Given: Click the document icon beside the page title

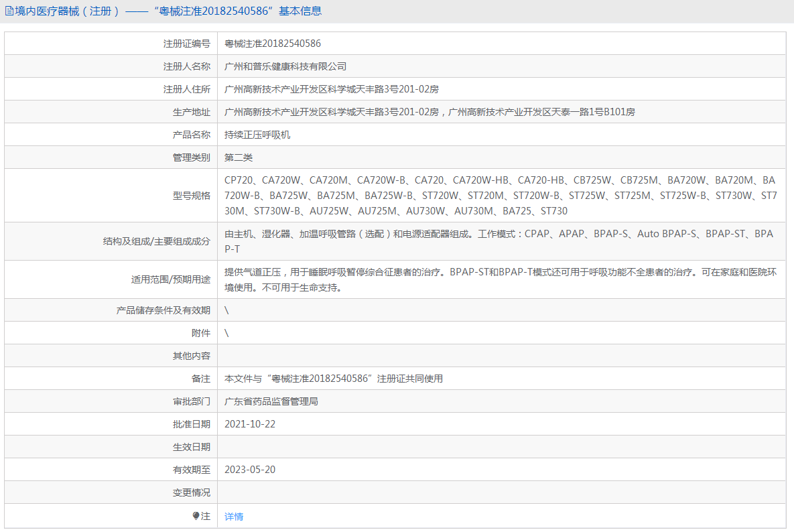Looking at the screenshot, I should (x=9, y=10).
